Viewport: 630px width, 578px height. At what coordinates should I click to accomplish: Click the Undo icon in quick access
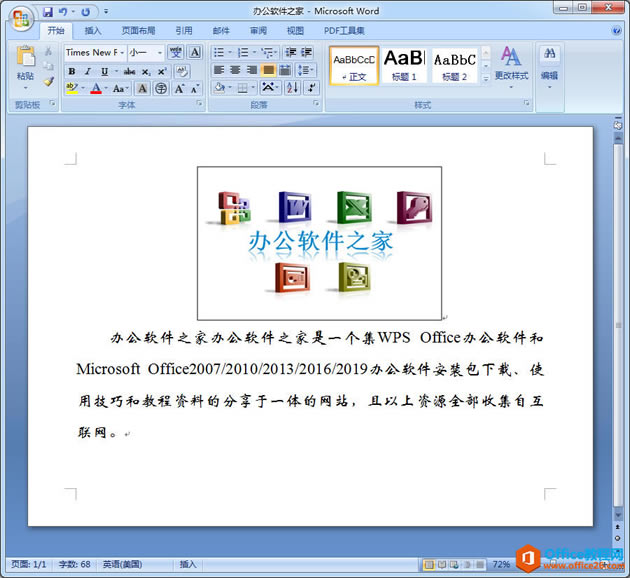click(x=63, y=12)
